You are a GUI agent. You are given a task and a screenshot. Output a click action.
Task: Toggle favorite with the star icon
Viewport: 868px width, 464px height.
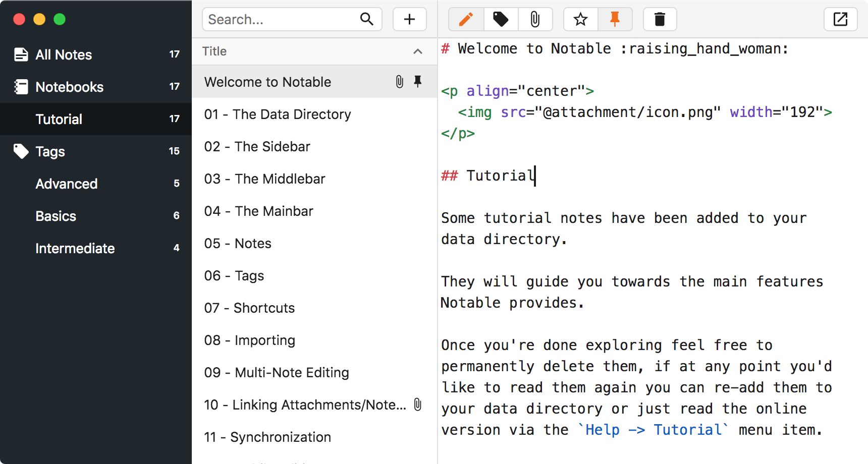tap(581, 20)
